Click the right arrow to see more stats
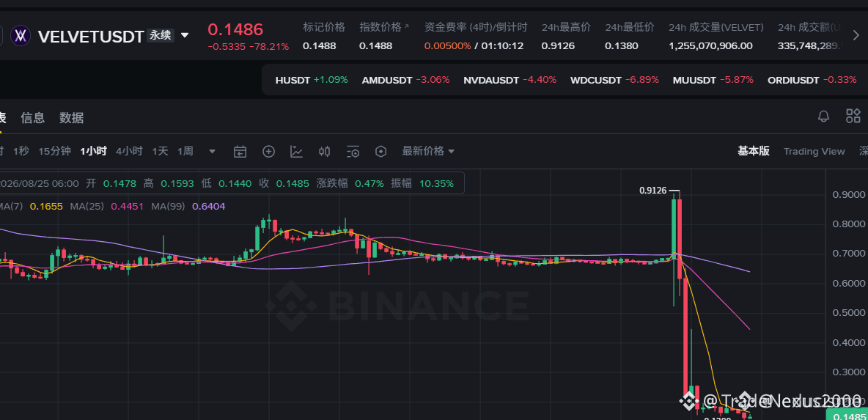Screen dimensions: 868x420 (x=856, y=36)
